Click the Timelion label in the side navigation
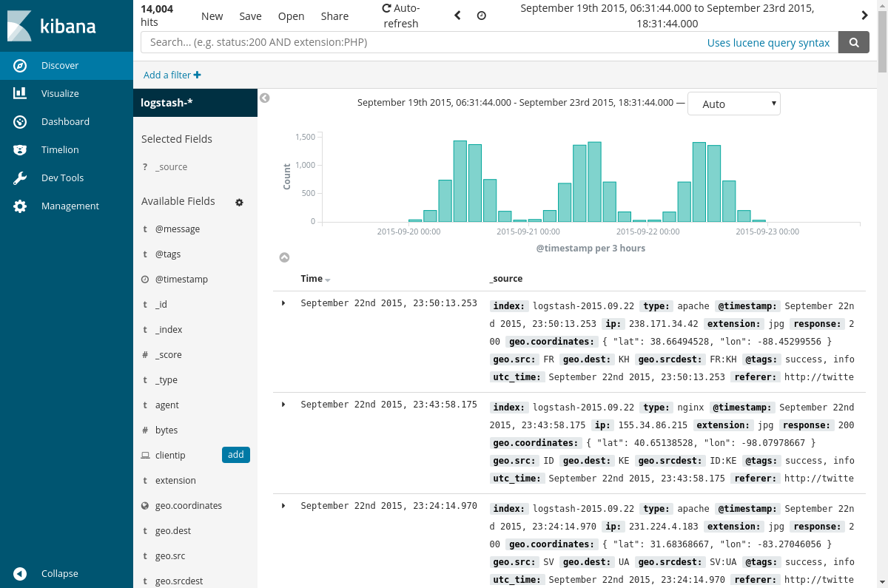The width and height of the screenshot is (888, 588). [60, 150]
